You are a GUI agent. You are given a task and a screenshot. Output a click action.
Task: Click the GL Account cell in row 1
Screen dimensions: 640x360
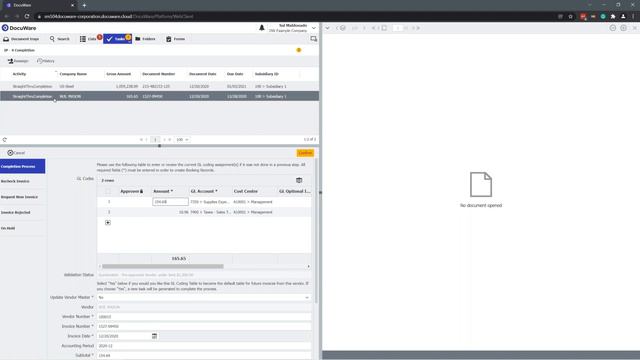coord(211,202)
